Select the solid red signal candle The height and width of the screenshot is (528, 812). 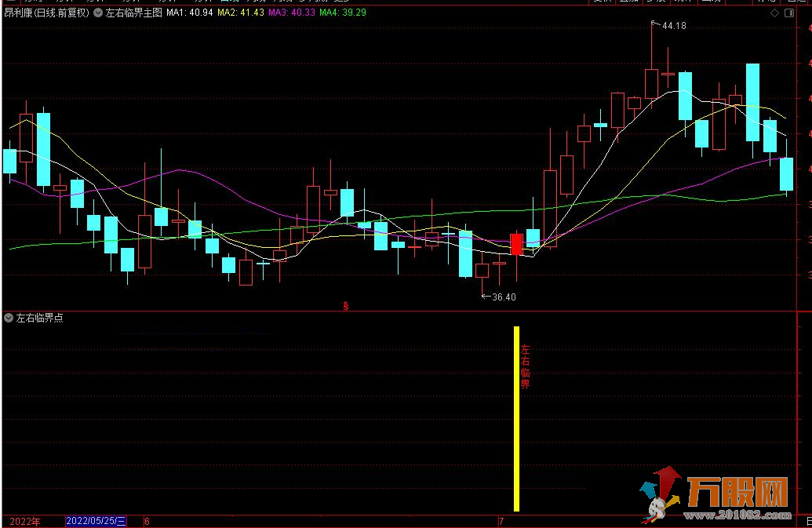tap(516, 244)
